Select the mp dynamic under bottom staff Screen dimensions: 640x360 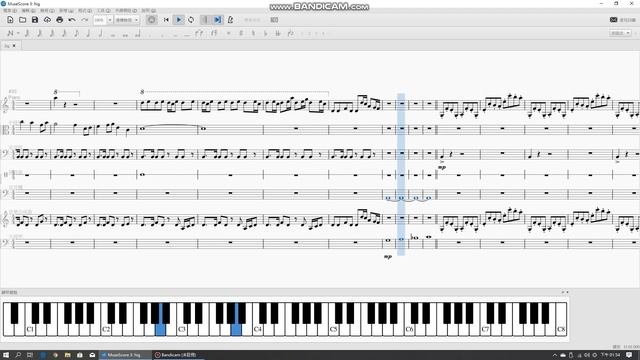[388, 257]
